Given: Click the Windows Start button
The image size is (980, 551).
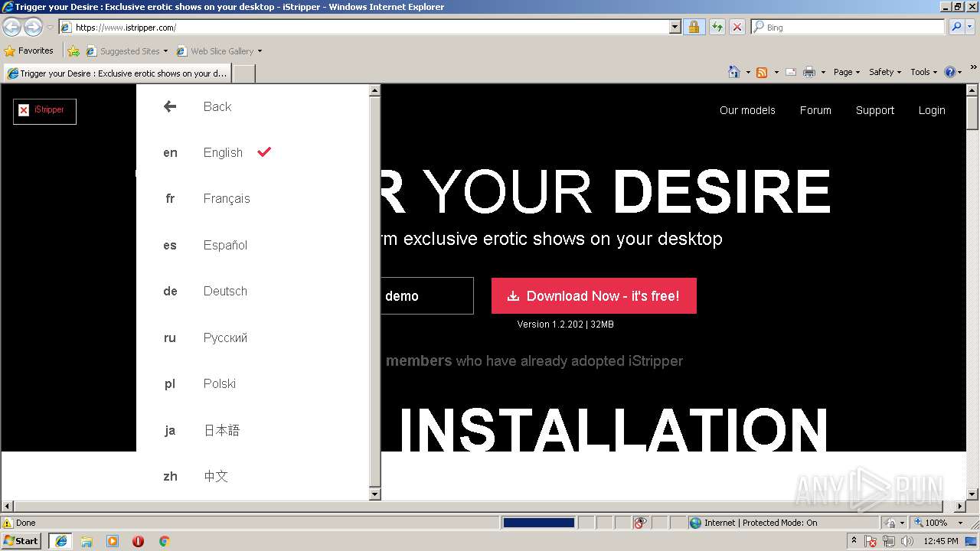Looking at the screenshot, I should 21,541.
